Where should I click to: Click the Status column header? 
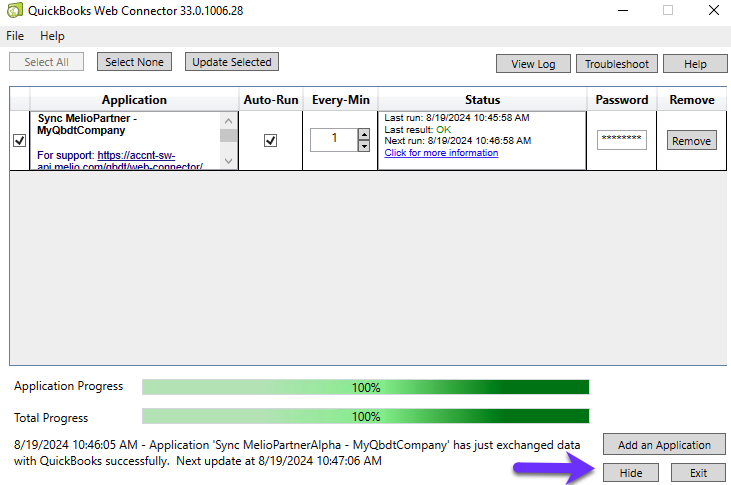pos(482,100)
